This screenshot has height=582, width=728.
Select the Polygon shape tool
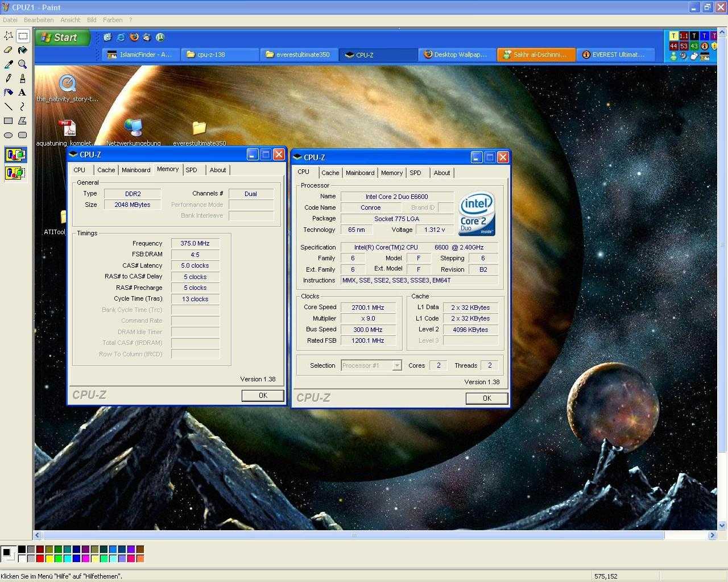(x=23, y=120)
